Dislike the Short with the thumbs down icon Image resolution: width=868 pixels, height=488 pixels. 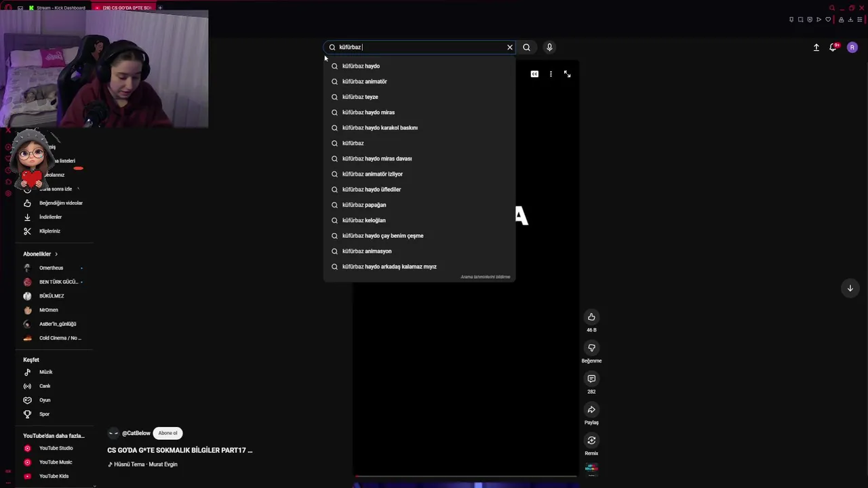pyautogui.click(x=591, y=348)
